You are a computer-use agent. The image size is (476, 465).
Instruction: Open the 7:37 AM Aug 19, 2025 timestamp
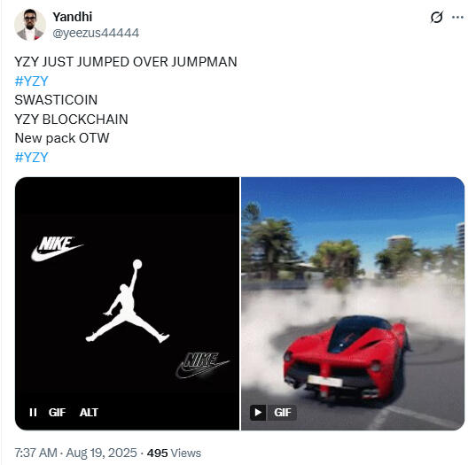coord(75,453)
